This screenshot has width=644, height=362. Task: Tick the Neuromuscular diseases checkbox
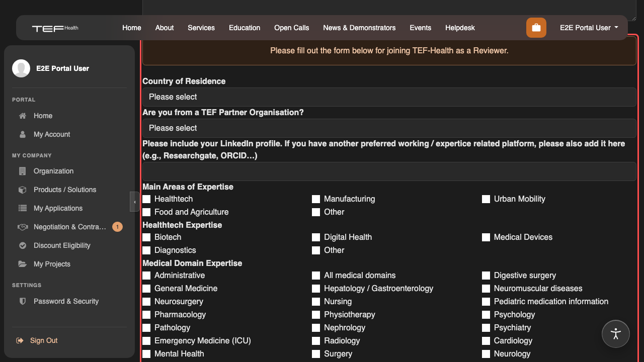point(486,289)
